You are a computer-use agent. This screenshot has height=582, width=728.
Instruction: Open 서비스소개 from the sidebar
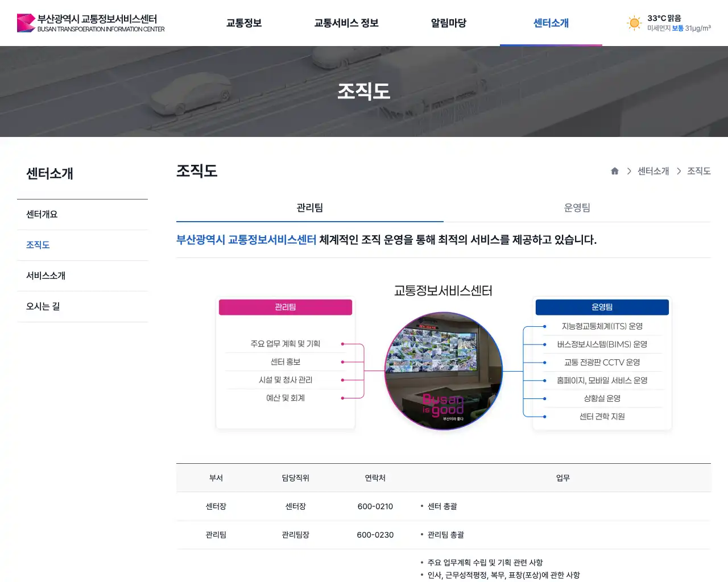coord(82,276)
